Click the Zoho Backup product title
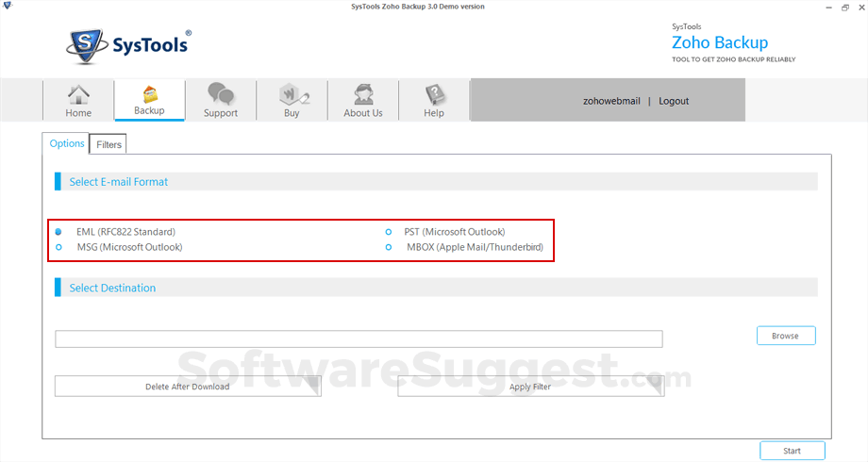Viewport: 868px width, 462px height. [720, 42]
